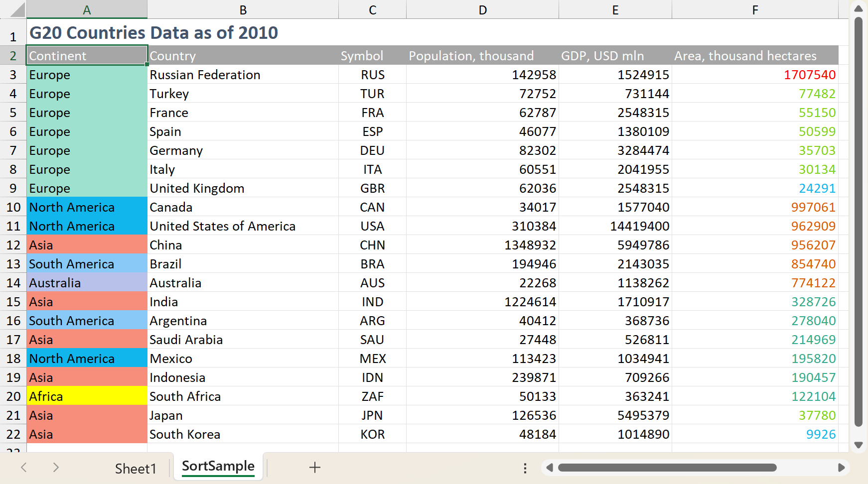Click the previous sheet navigation arrow
Screen dimensions: 868x484
click(x=24, y=467)
